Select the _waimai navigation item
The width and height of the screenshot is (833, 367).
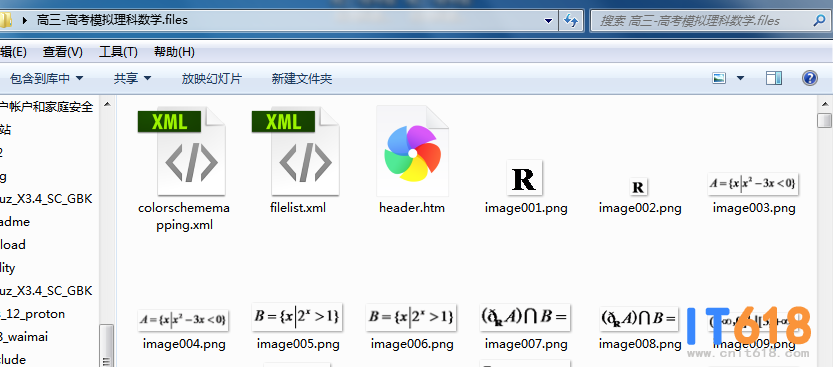pos(24,336)
